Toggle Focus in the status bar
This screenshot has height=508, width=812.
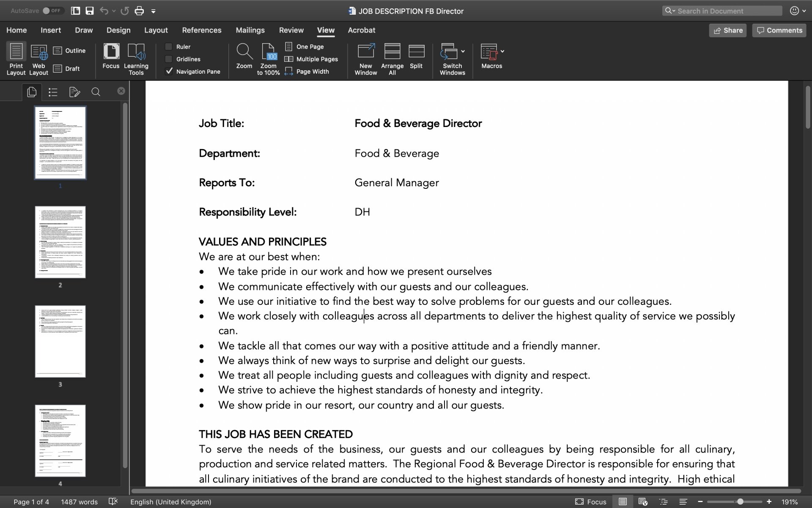(591, 502)
